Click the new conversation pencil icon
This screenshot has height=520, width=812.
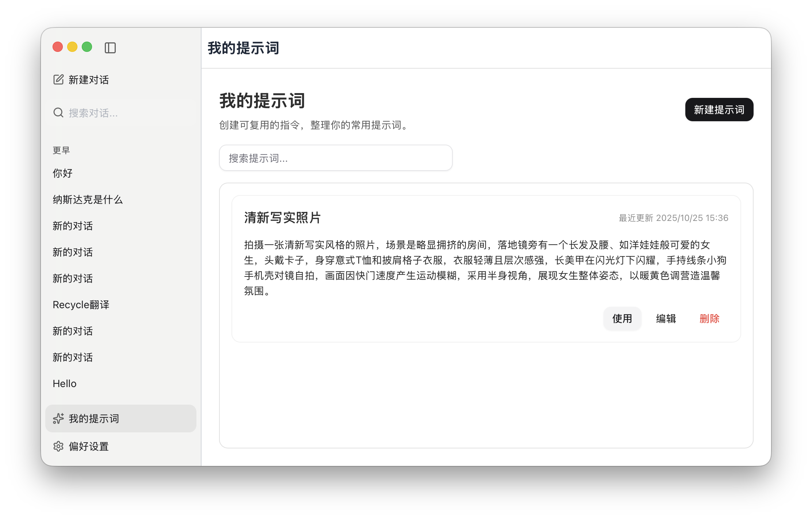coord(58,80)
